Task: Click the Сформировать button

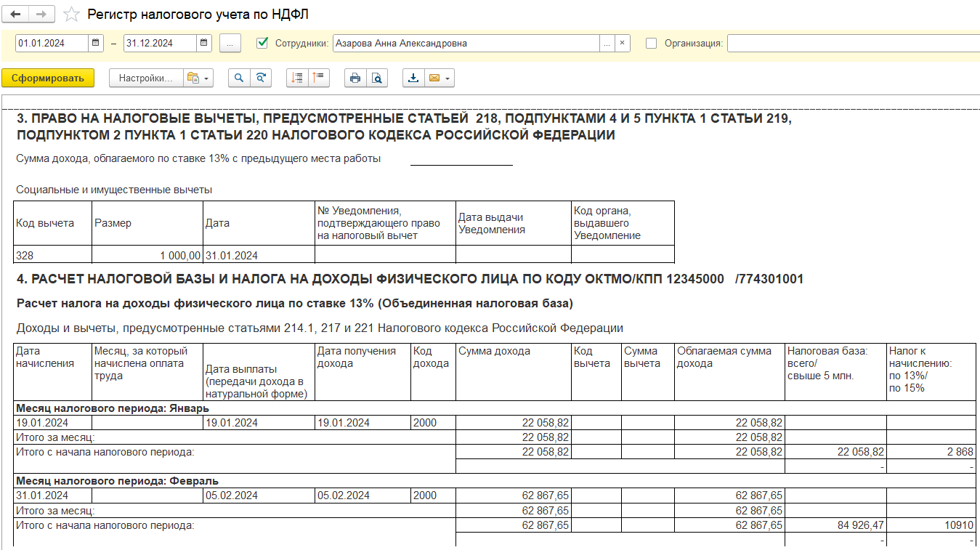Action: (x=48, y=78)
